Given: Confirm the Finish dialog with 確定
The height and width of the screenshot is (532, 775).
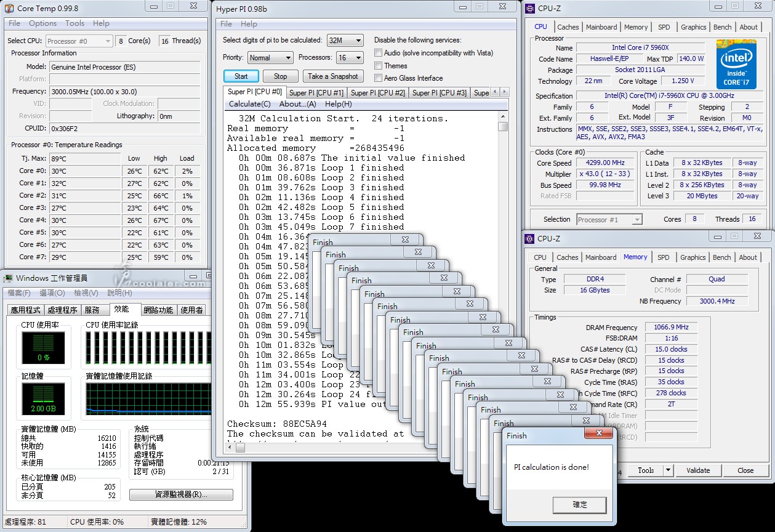Looking at the screenshot, I should click(x=580, y=505).
